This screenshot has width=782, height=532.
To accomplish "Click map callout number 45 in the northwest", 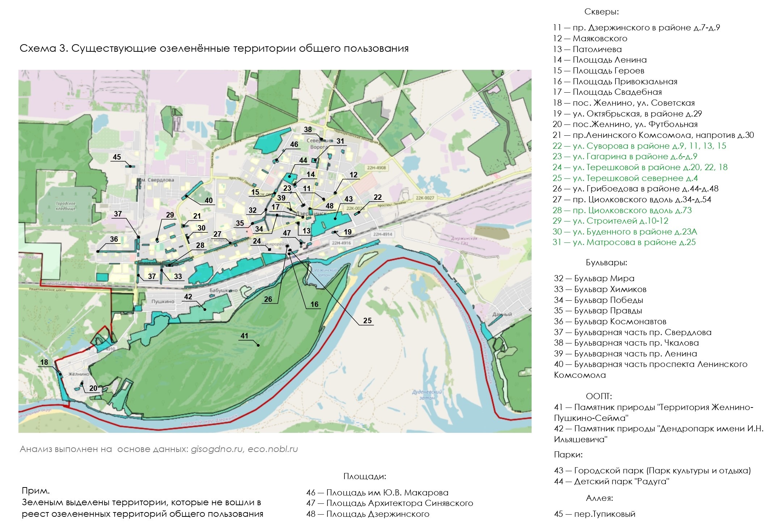I will click(x=117, y=157).
